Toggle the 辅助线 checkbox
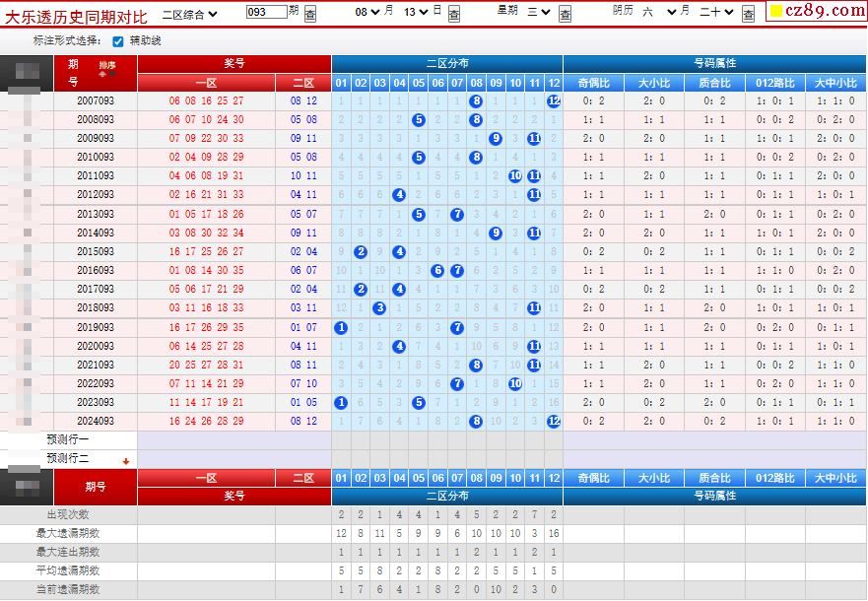Image resolution: width=868 pixels, height=601 pixels. (118, 41)
